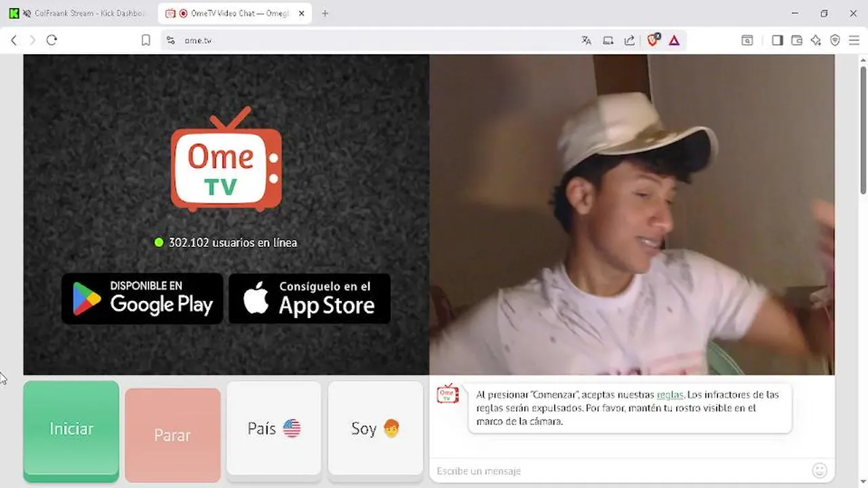Open site settings icon beside ome.tv address
Viewport: 868px width, 488px height.
click(170, 40)
